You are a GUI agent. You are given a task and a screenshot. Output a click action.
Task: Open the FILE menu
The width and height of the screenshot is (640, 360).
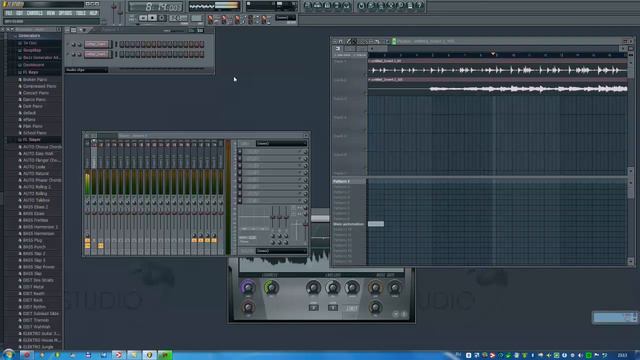coord(9,13)
